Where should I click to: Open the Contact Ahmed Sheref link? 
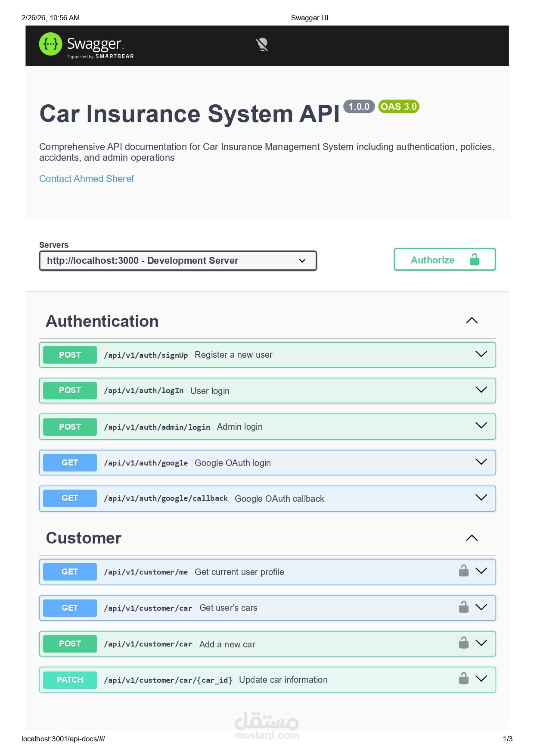[x=87, y=178]
